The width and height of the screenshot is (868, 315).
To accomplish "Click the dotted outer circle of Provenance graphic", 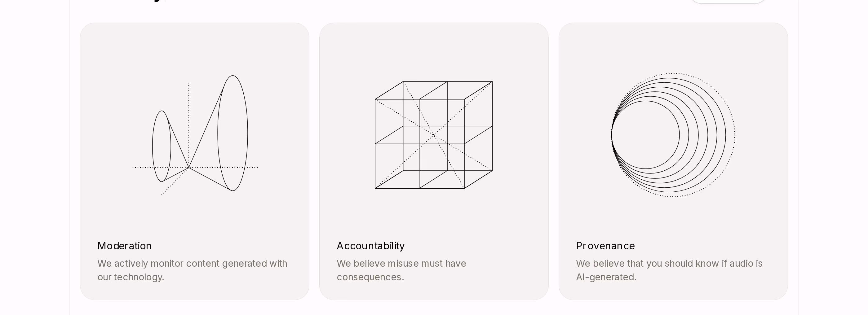I will 734,135.
